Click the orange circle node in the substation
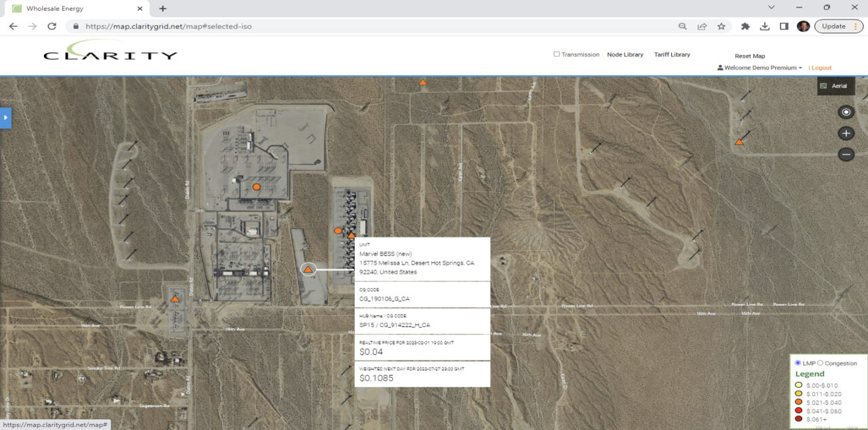Screen dimensions: 868x430 pos(256,187)
